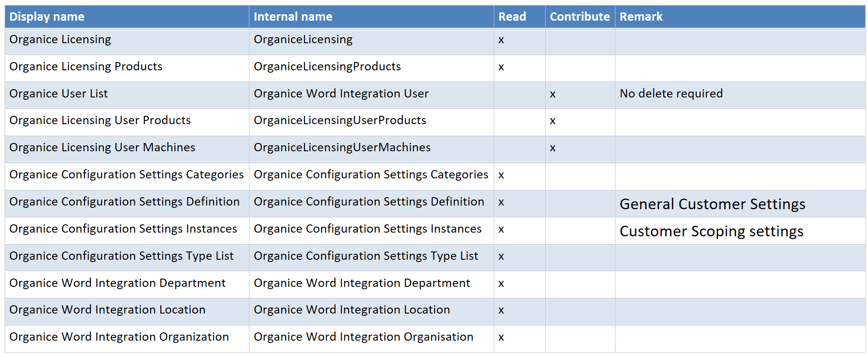868x354 pixels.
Task: Click Contribute 'x' for Organice Licensing User Products
Action: coord(552,121)
